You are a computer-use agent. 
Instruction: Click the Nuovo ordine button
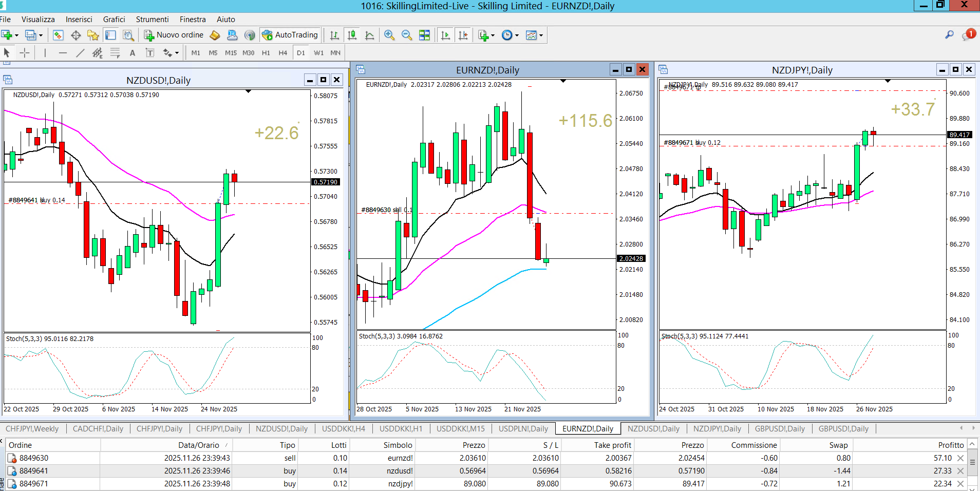[174, 35]
